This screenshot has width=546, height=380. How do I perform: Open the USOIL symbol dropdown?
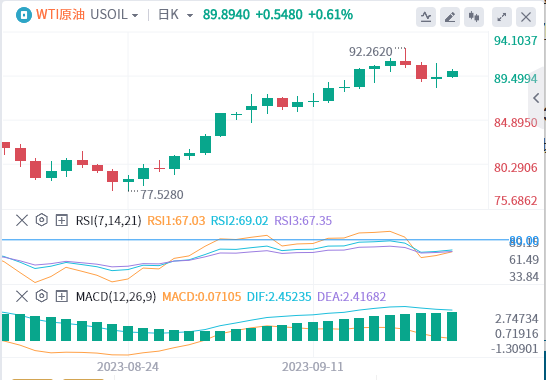[114, 15]
